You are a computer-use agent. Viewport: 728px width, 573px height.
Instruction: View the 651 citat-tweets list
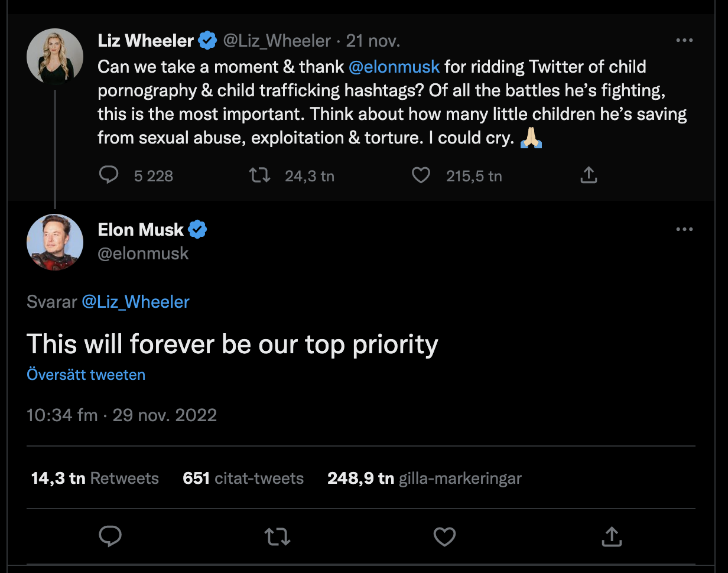tap(243, 478)
